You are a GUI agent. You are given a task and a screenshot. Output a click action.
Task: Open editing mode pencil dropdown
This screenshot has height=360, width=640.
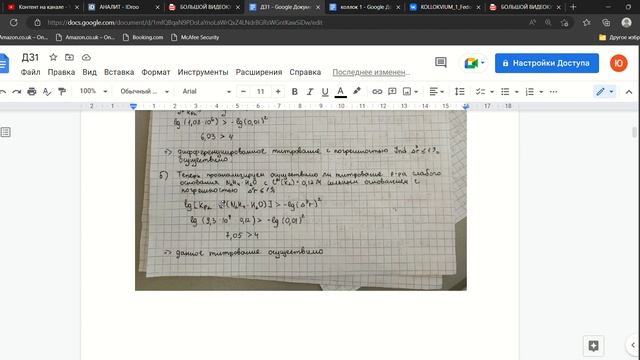(605, 92)
